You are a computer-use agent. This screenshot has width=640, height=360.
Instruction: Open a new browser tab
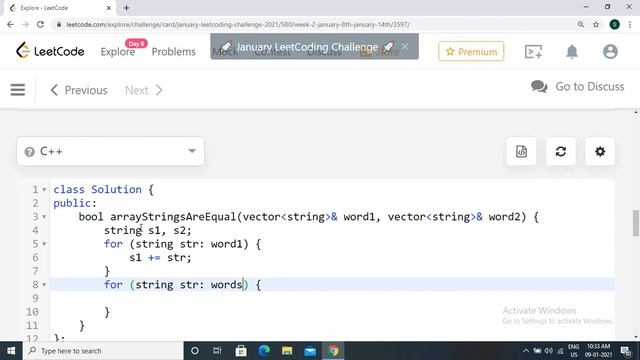(x=126, y=8)
